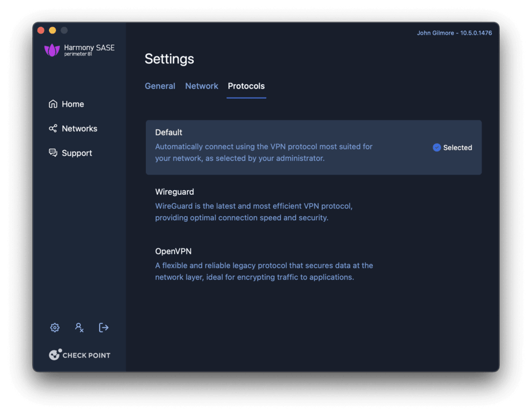
Task: Open the Network settings tab
Action: 201,86
